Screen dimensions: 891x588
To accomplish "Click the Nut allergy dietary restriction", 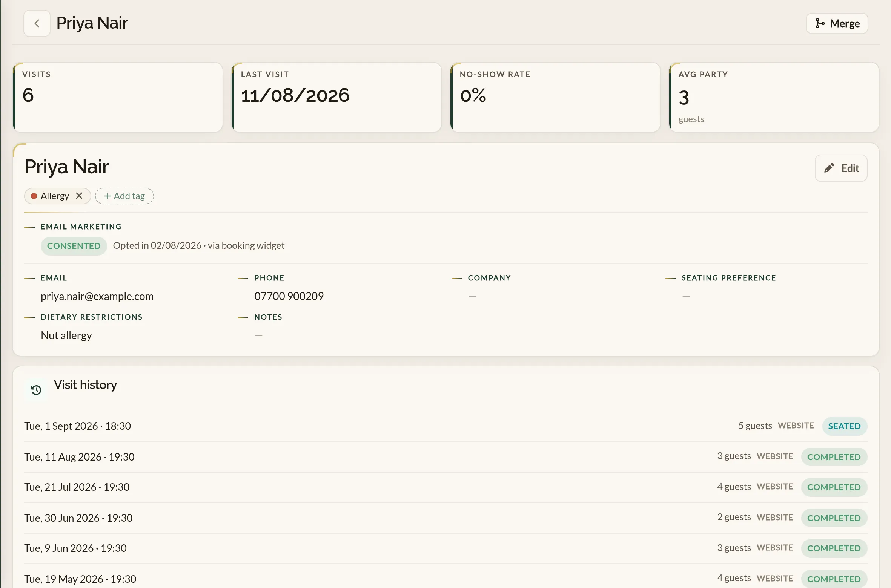I will coord(66,335).
